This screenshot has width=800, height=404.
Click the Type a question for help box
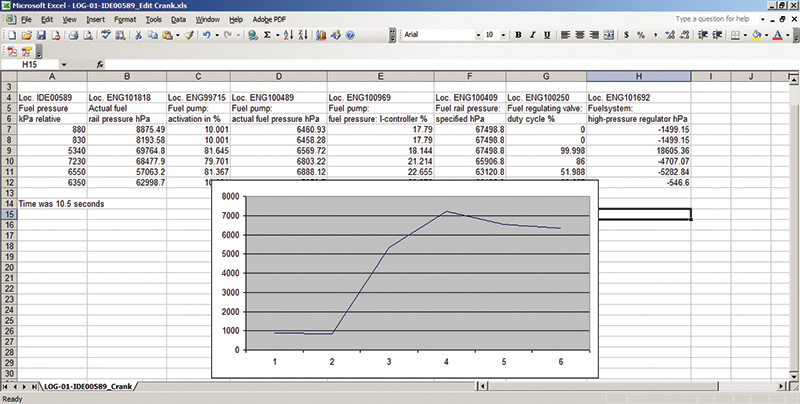[x=716, y=19]
